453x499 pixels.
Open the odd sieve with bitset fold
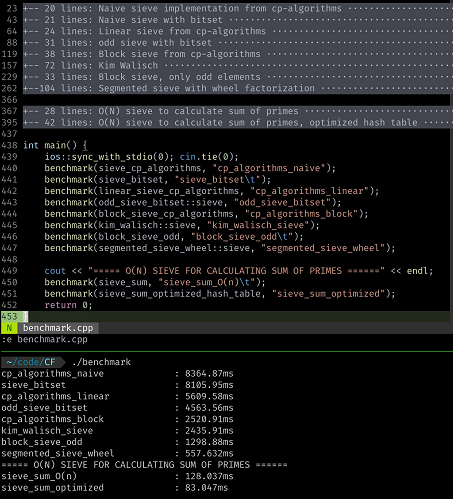pyautogui.click(x=238, y=43)
